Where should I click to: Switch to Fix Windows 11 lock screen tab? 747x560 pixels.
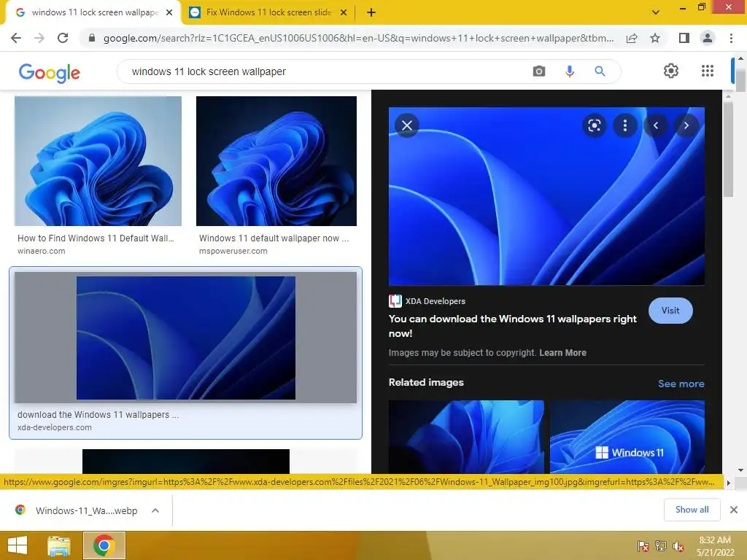[x=267, y=12]
